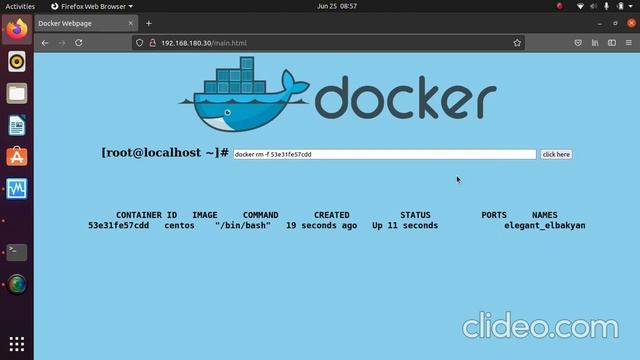
Task: Open Firefox Web Browser app menu
Action: coord(92,6)
